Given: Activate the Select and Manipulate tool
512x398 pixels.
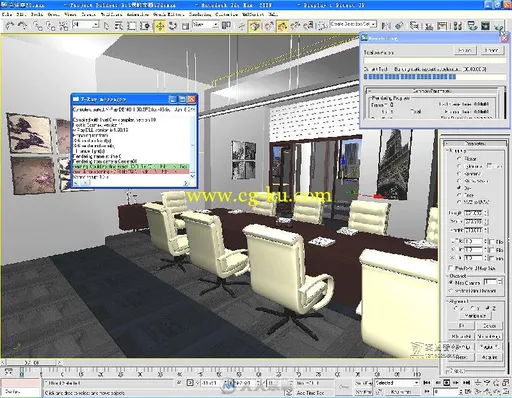Looking at the screenshot, I should coord(242,26).
